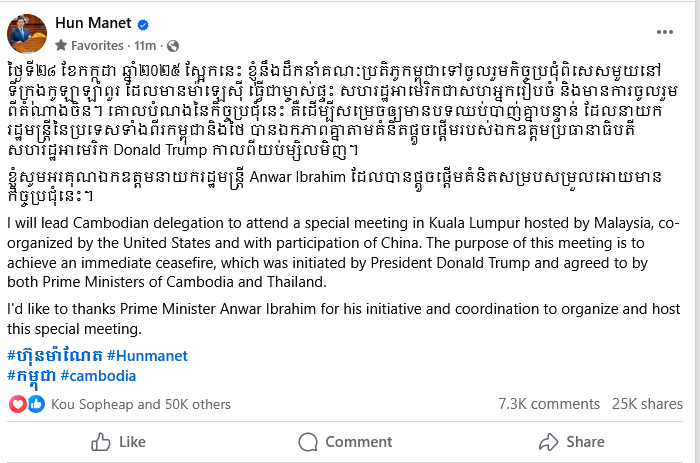Click the Favorites star icon

click(x=62, y=46)
